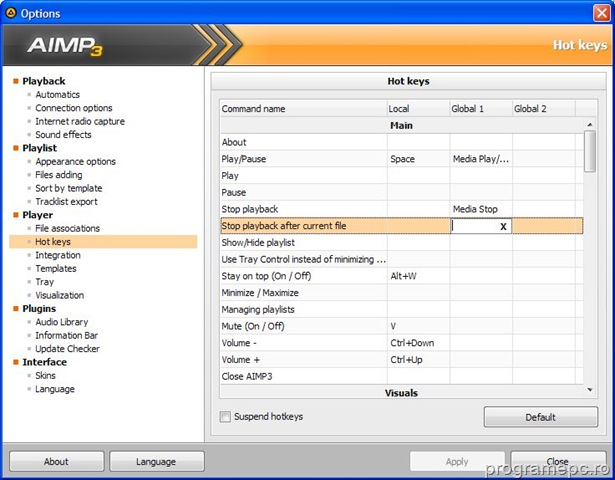Select the About command row
This screenshot has width=615, height=480.
coord(402,142)
